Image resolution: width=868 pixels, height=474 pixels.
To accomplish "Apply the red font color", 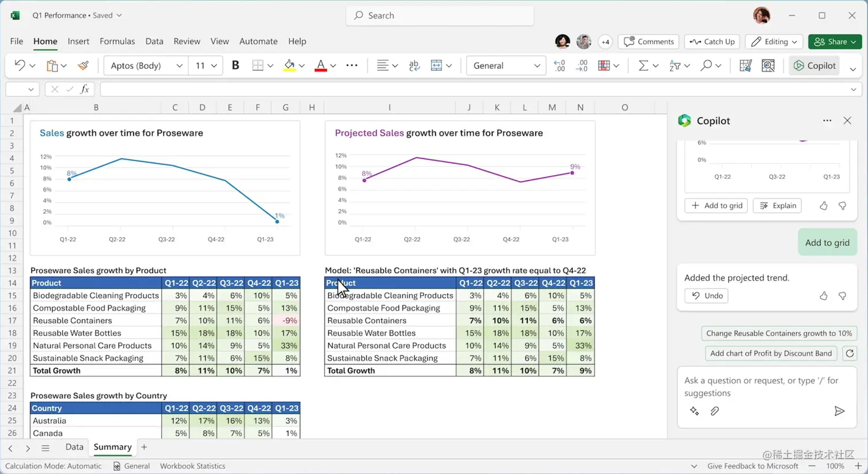I will (x=321, y=65).
